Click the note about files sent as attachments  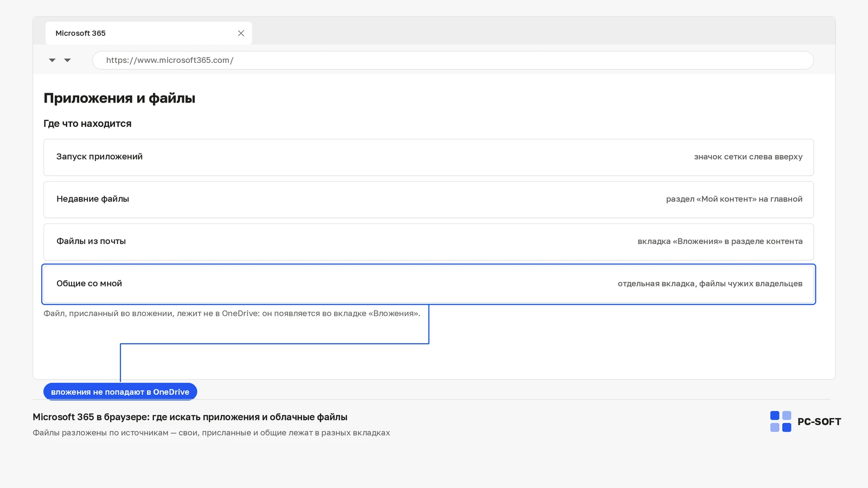[232, 313]
